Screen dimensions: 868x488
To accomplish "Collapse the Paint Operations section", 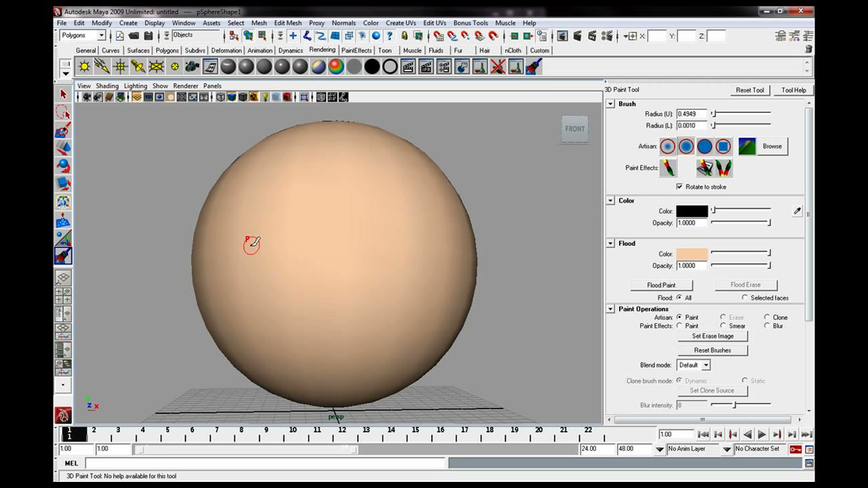I will click(x=610, y=309).
